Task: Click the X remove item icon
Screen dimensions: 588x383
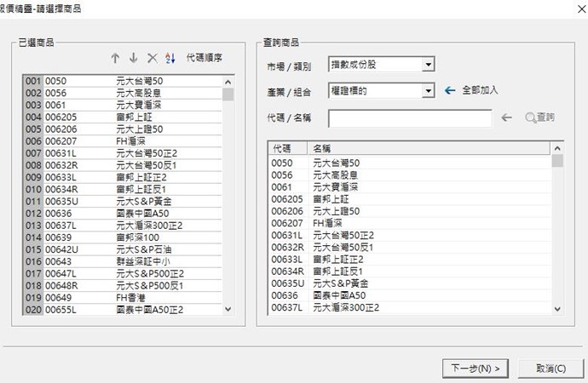Action: coord(152,58)
